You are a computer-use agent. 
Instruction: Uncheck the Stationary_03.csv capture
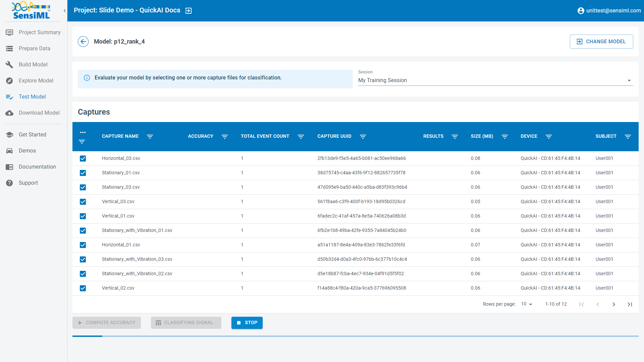click(x=83, y=187)
